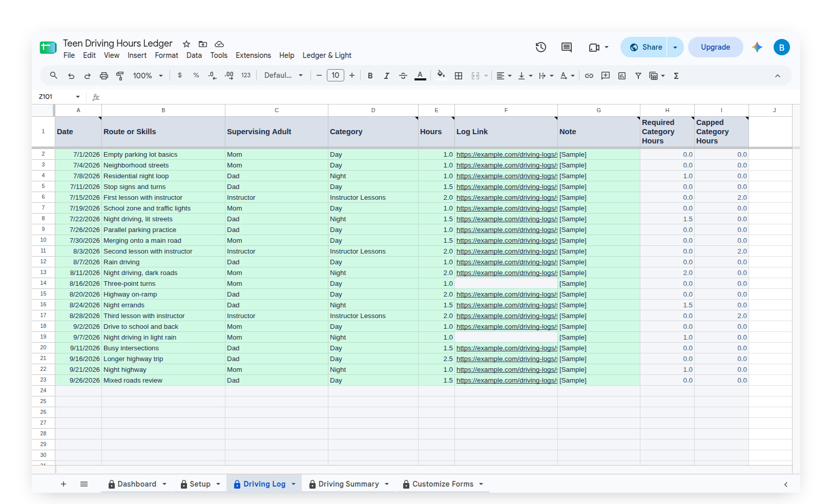The height and width of the screenshot is (504, 832).
Task: Open the zoom 100% dropdown
Action: click(x=148, y=76)
